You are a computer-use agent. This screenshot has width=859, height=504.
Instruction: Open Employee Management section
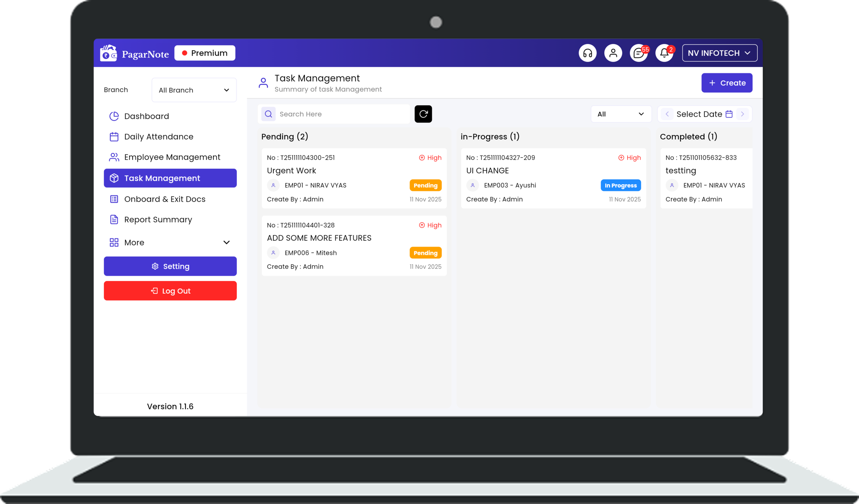click(x=172, y=157)
